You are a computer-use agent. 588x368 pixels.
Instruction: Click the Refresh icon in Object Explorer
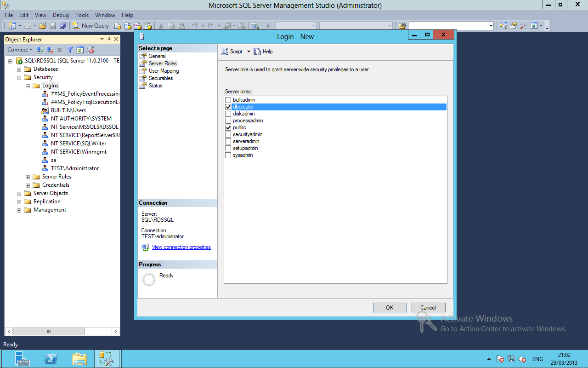[x=80, y=50]
